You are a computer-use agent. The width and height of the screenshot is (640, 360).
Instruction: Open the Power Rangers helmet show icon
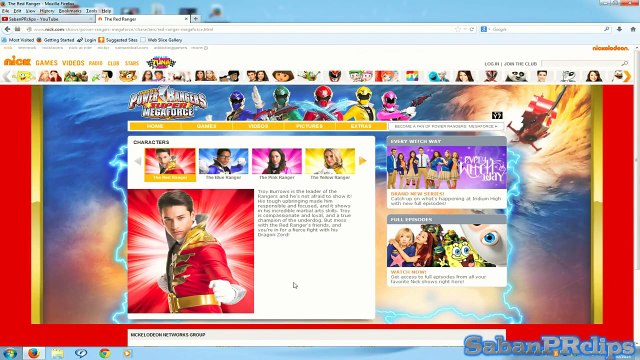(335, 76)
